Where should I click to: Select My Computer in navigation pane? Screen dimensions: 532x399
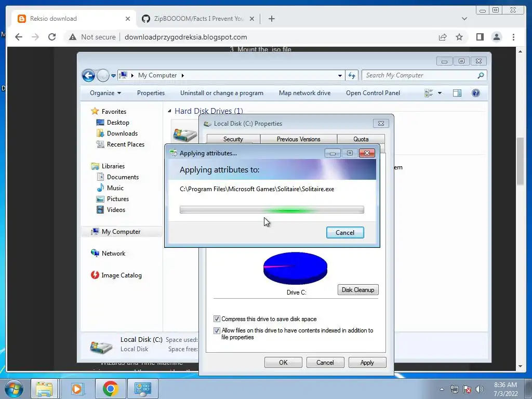(121, 232)
